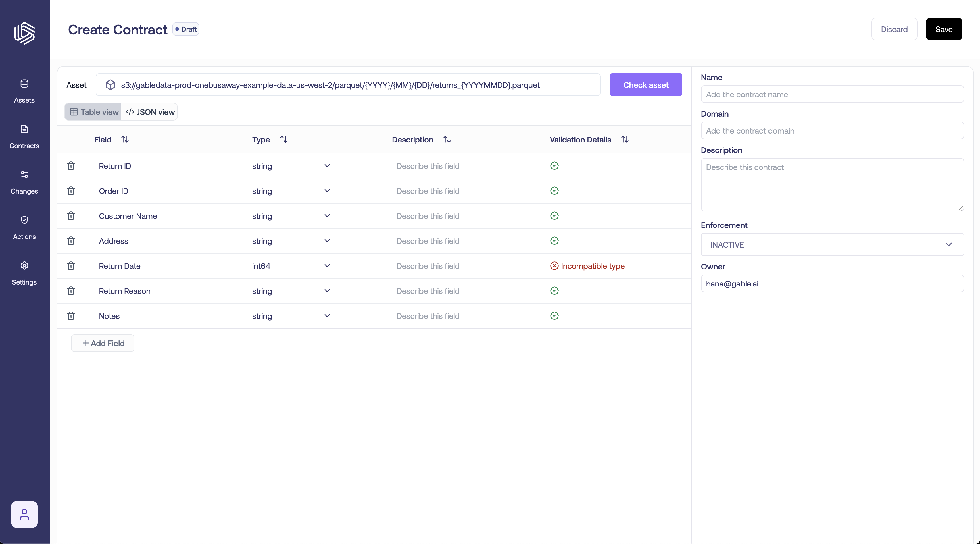
Task: Switch to JSON view
Action: point(150,112)
